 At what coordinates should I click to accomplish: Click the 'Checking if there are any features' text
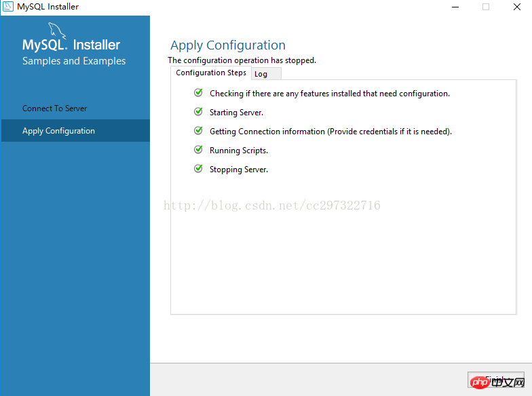pyautogui.click(x=330, y=94)
